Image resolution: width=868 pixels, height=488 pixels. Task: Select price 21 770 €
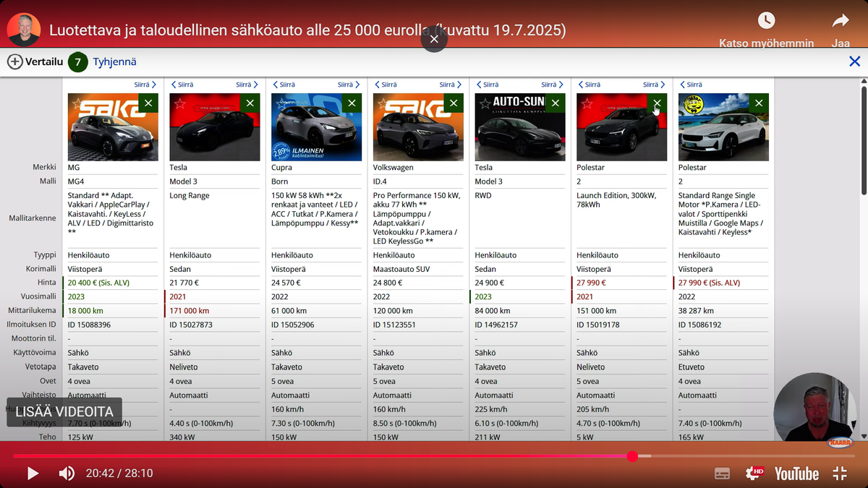185,283
